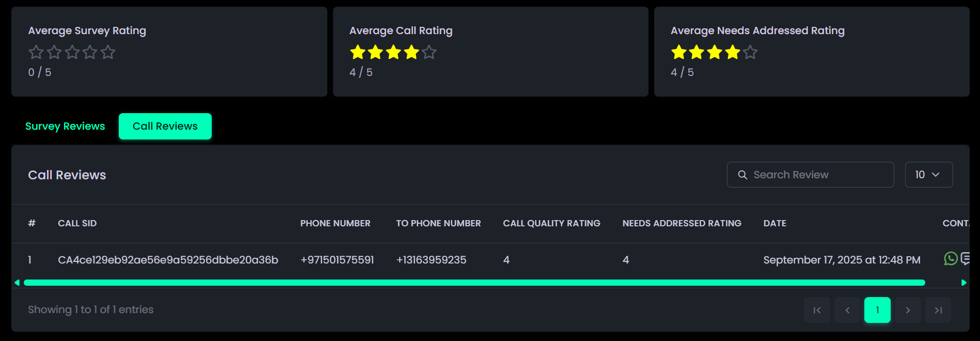
Task: Click scrollbar right arrow
Action: pyautogui.click(x=963, y=283)
